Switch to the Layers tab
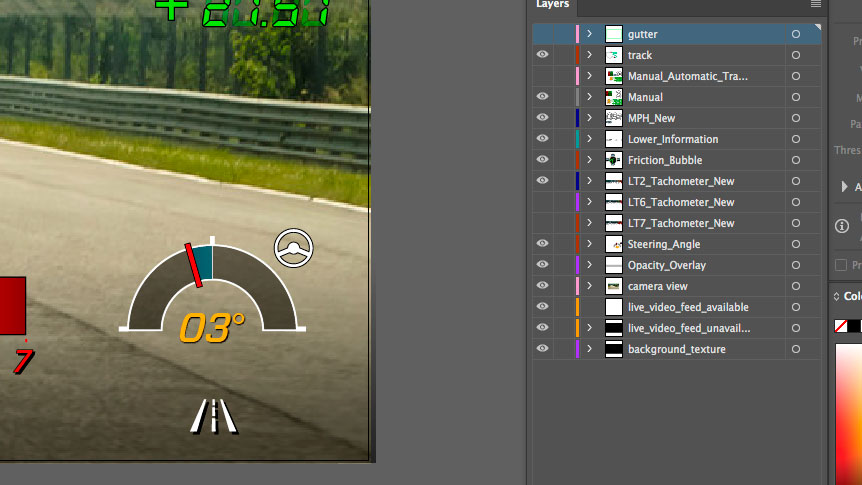Screen dimensions: 862x485 click(x=553, y=5)
